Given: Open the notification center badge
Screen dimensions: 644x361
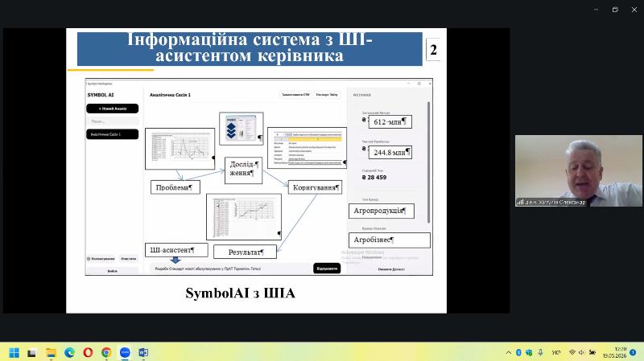Looking at the screenshot, I should click(x=633, y=353).
